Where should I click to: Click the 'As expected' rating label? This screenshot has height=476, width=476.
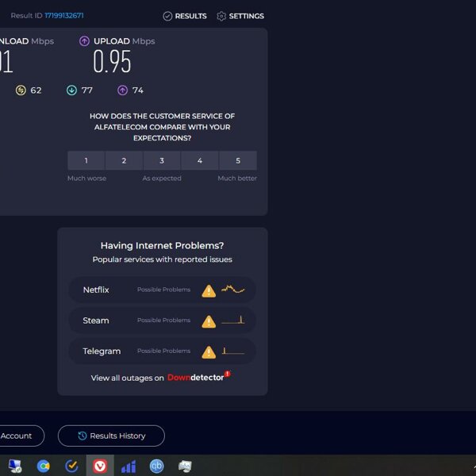[x=162, y=178]
